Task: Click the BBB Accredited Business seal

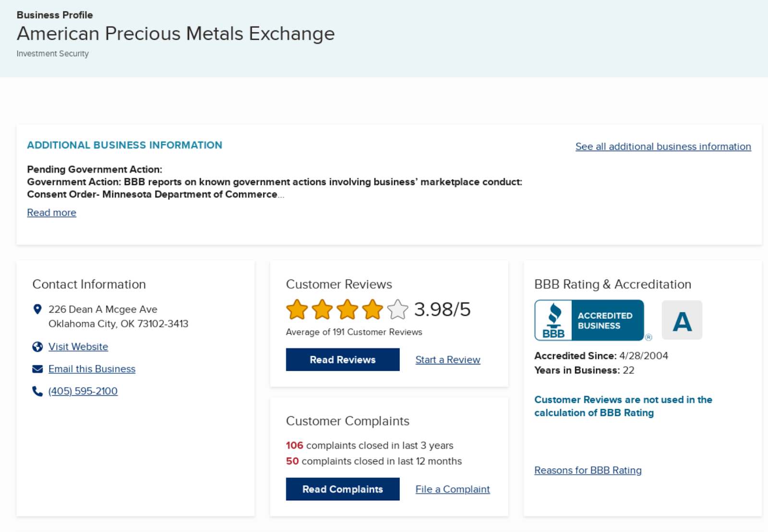Action: [589, 320]
